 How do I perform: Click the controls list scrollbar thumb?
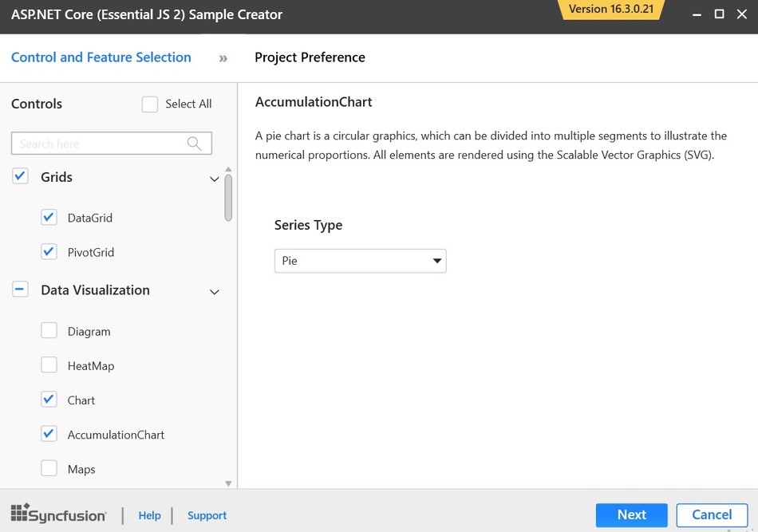(x=228, y=198)
